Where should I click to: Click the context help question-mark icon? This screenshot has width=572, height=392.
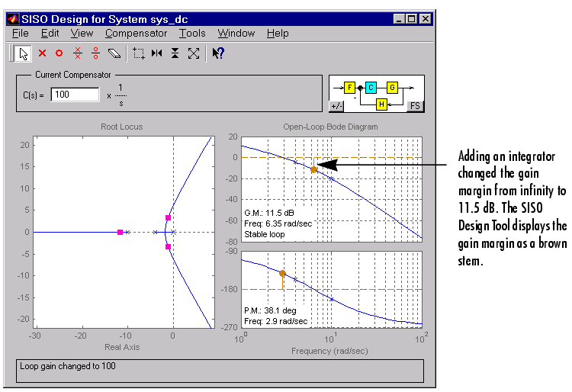pos(218,53)
